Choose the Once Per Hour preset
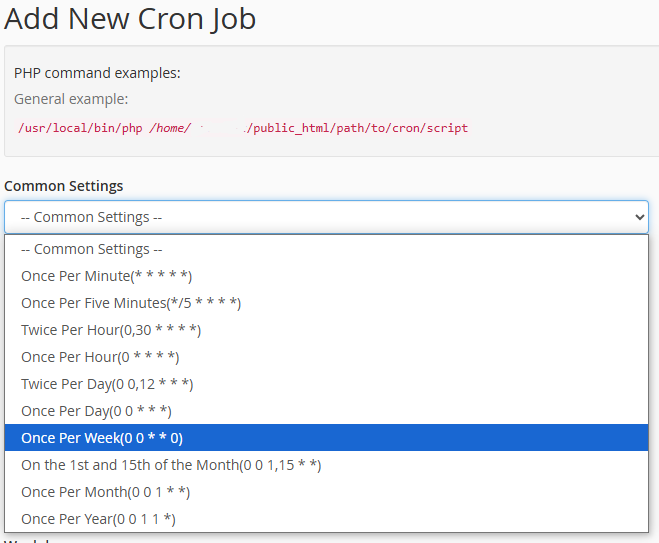Viewport: 659px width, 543px height. tap(100, 357)
